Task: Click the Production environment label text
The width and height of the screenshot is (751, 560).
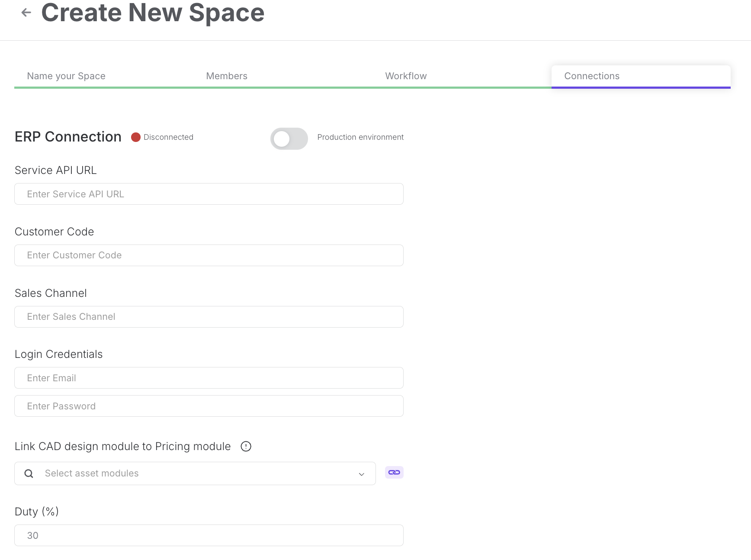Action: coord(360,137)
